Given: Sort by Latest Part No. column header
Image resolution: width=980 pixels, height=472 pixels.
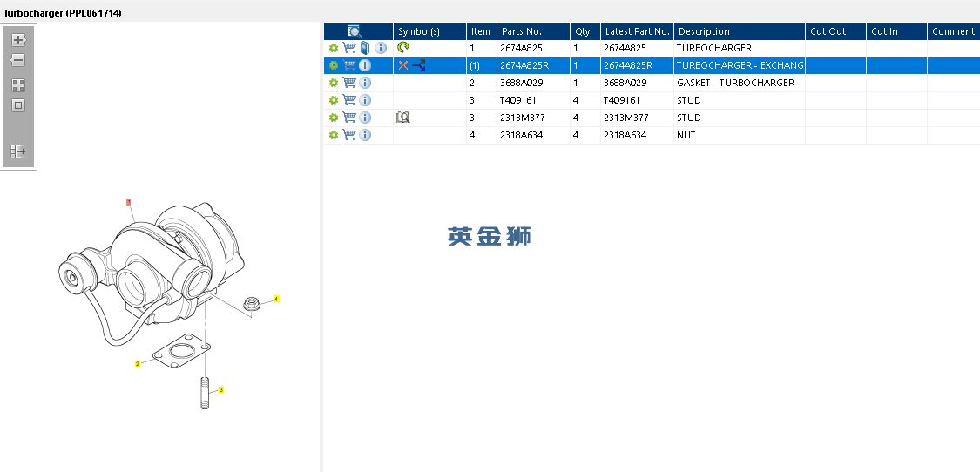Looking at the screenshot, I should pyautogui.click(x=638, y=31).
